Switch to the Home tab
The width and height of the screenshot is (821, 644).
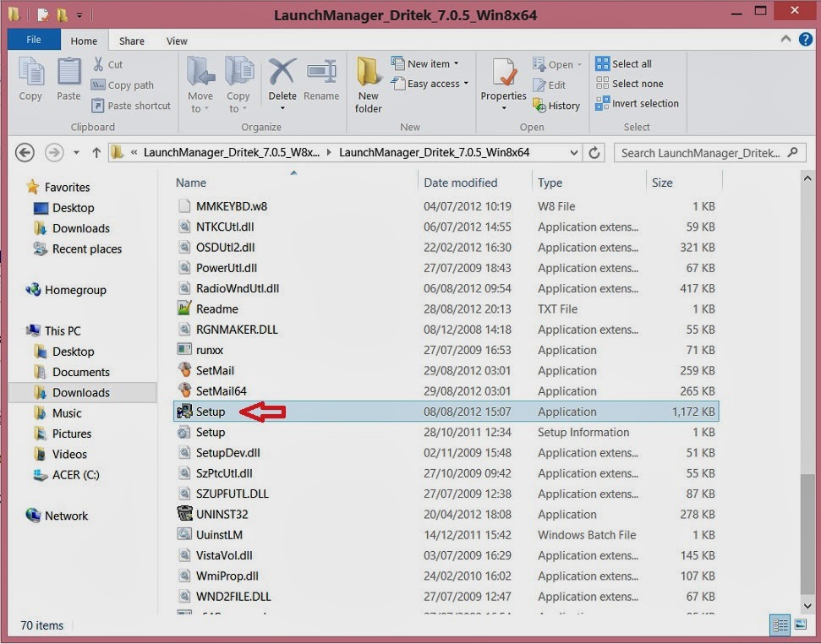(x=84, y=41)
